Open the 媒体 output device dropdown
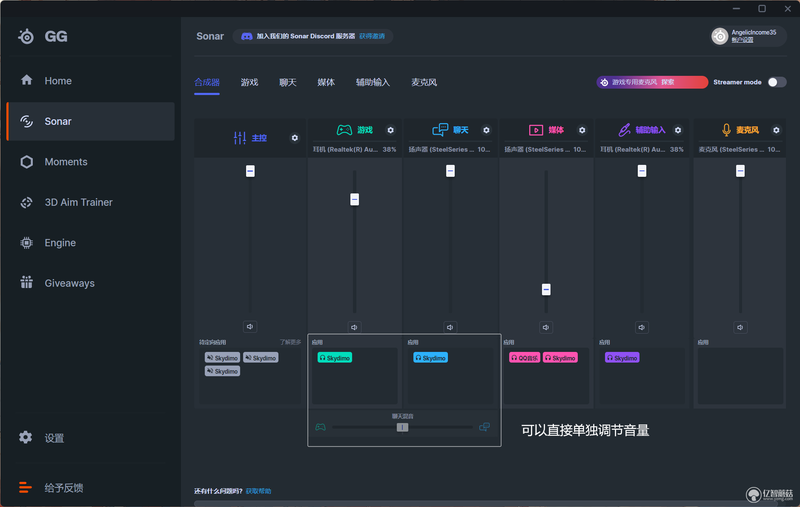The height and width of the screenshot is (507, 800). (546, 149)
